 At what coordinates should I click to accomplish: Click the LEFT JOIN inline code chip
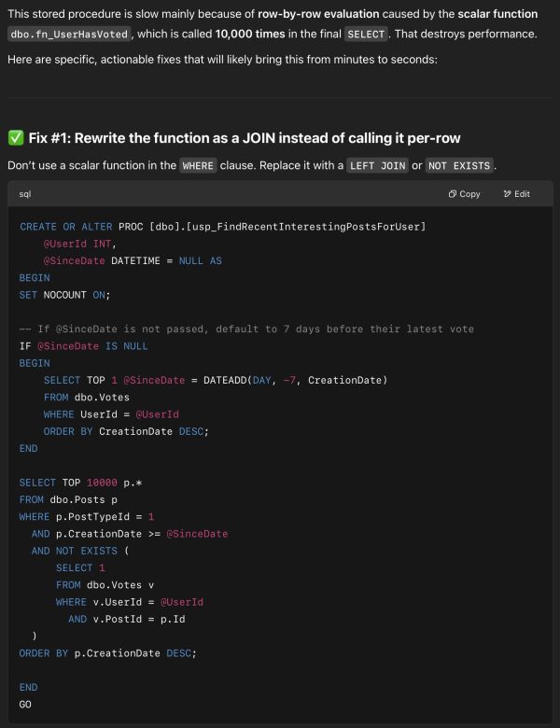click(376, 165)
